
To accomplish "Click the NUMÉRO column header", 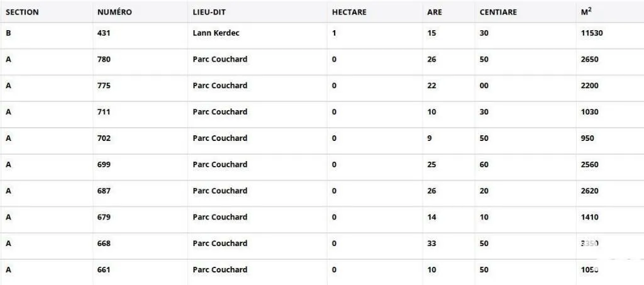I will pyautogui.click(x=114, y=13).
